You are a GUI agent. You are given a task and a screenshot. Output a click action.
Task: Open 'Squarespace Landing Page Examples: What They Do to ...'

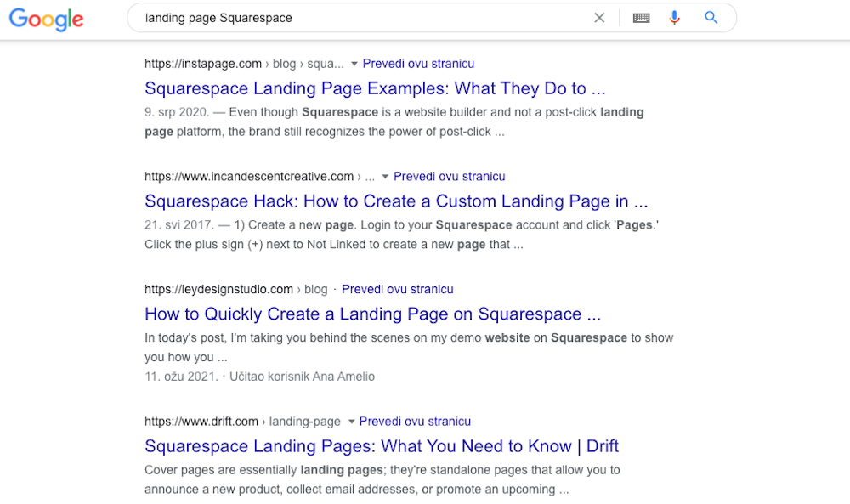click(x=375, y=88)
